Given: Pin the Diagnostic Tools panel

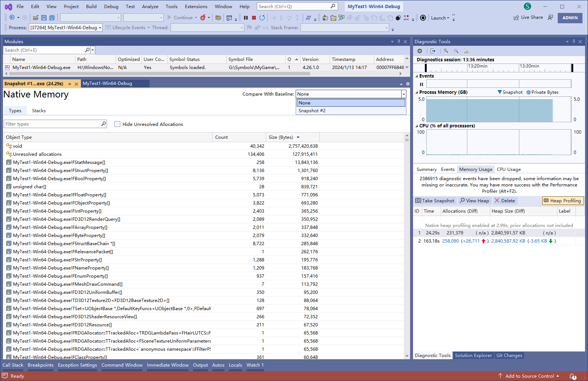Looking at the screenshot, I should point(574,42).
